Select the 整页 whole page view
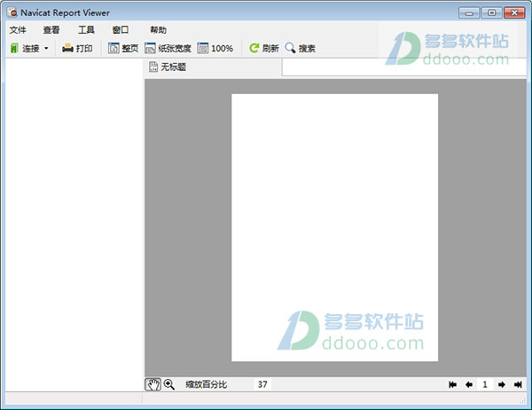The height and width of the screenshot is (410, 532). pos(123,48)
